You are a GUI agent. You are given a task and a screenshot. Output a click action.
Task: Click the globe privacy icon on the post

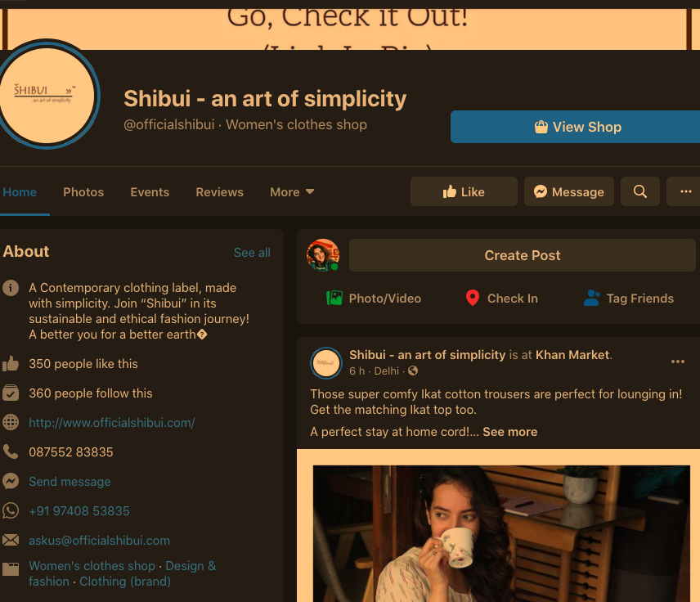[x=413, y=371]
